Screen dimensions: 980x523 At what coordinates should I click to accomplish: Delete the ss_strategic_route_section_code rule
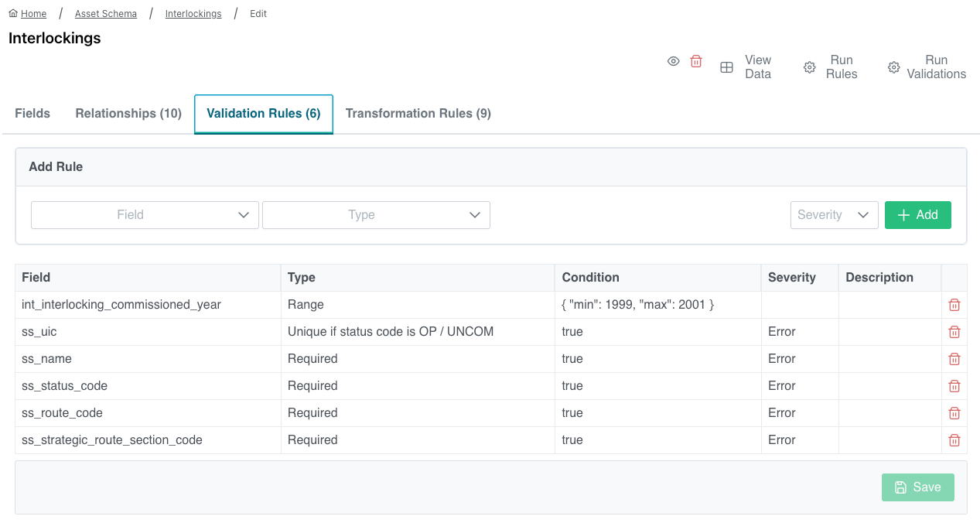[954, 440]
